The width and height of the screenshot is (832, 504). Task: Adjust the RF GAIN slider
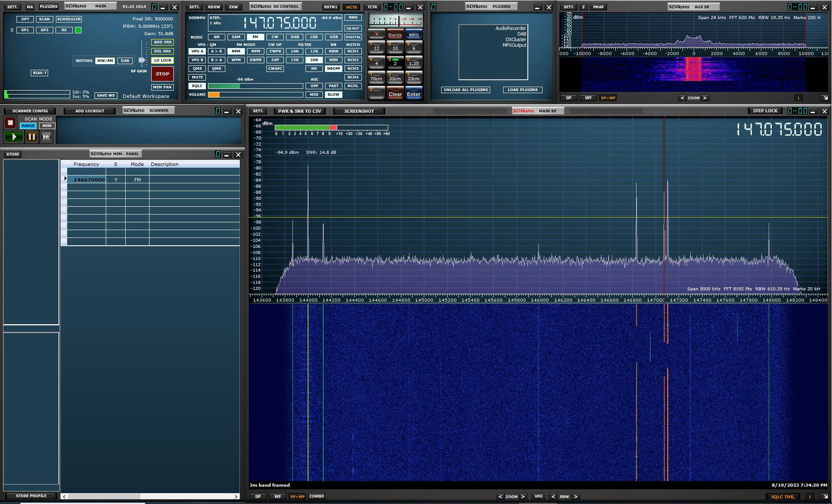(142, 60)
